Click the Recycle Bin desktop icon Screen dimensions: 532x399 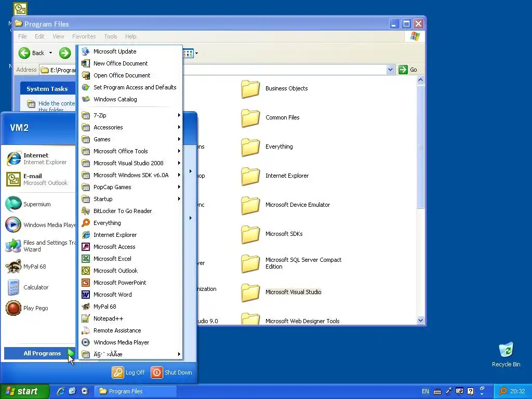(506, 354)
